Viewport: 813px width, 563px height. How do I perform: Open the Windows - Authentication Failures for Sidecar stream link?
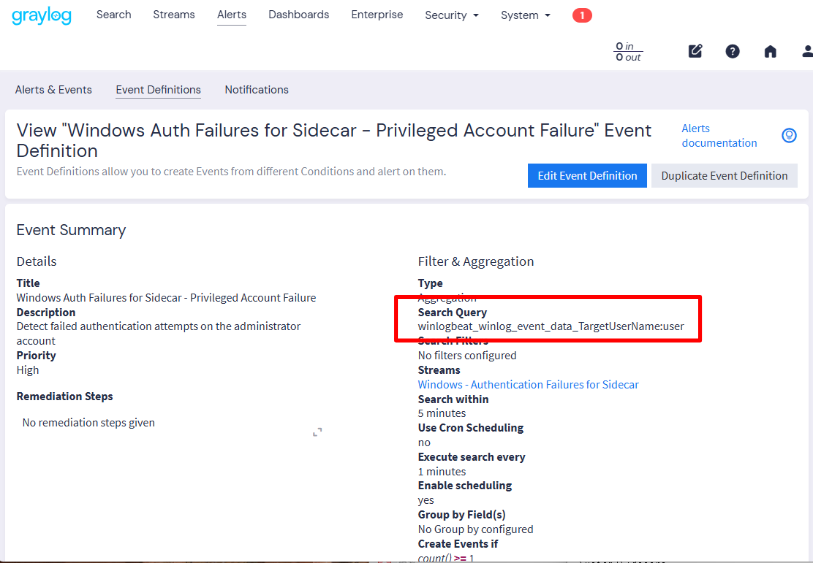528,385
